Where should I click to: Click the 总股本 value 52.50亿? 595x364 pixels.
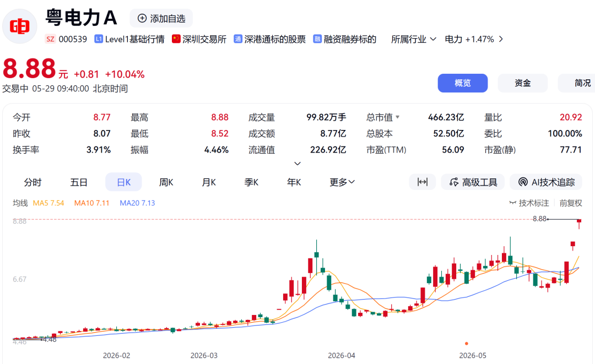tap(448, 133)
